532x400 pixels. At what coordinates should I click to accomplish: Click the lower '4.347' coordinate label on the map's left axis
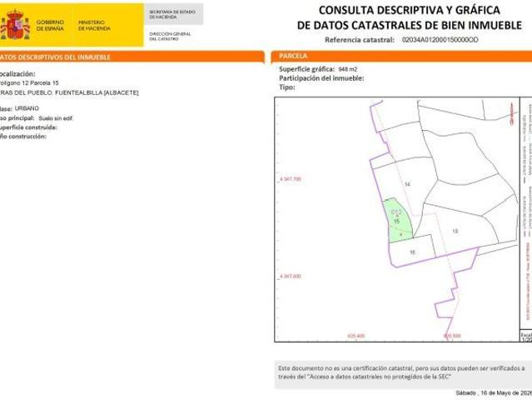point(291,277)
